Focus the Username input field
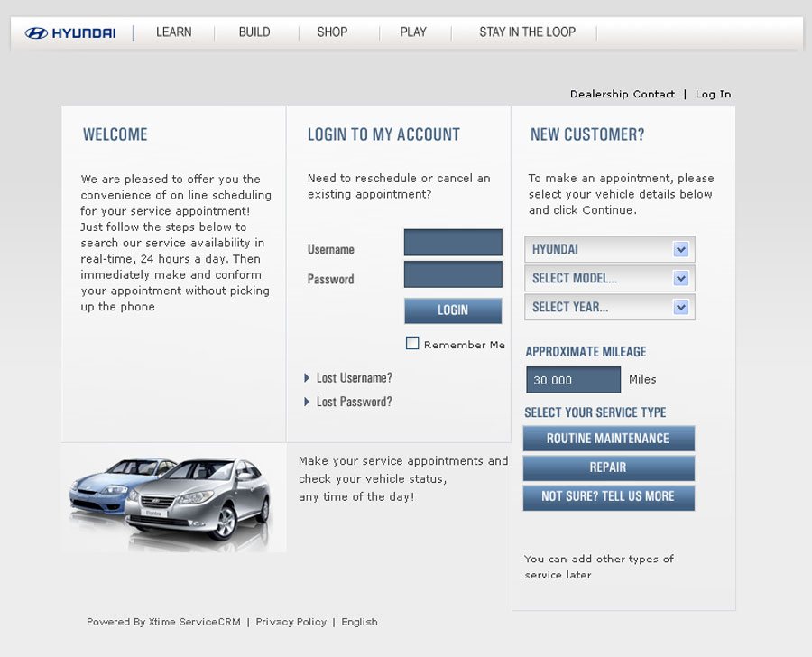 click(x=453, y=243)
